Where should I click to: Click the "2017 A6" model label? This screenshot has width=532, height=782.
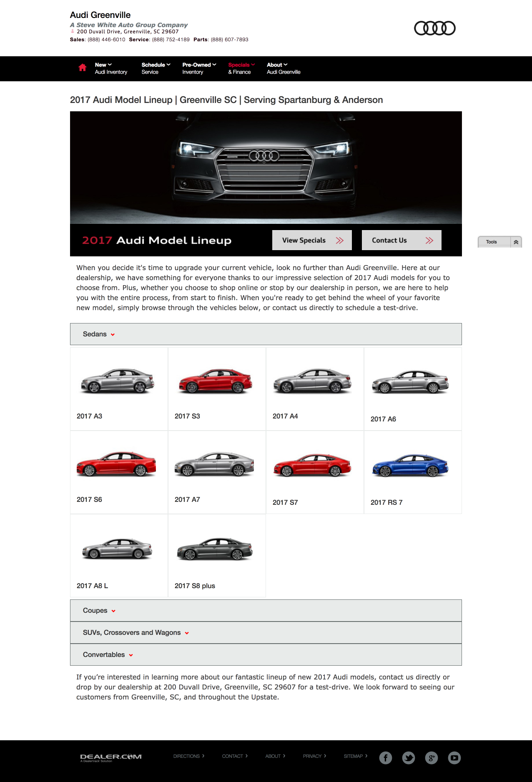(384, 419)
